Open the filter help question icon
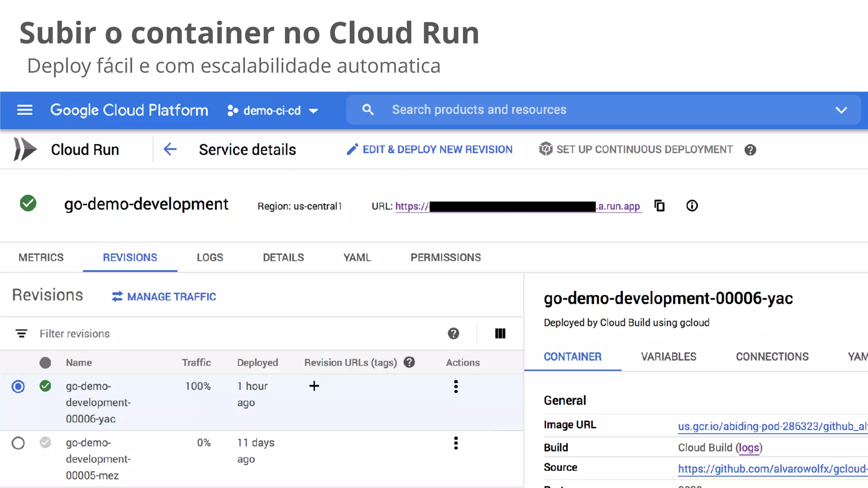The image size is (868, 488). tap(453, 334)
